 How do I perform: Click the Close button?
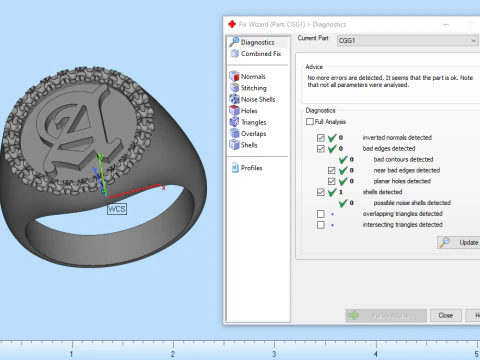coord(446,315)
